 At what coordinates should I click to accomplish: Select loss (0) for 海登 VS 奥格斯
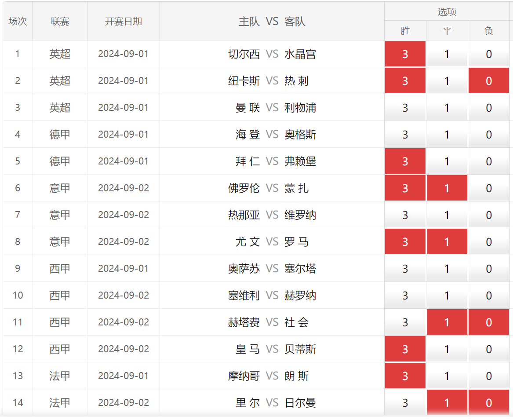tap(489, 134)
